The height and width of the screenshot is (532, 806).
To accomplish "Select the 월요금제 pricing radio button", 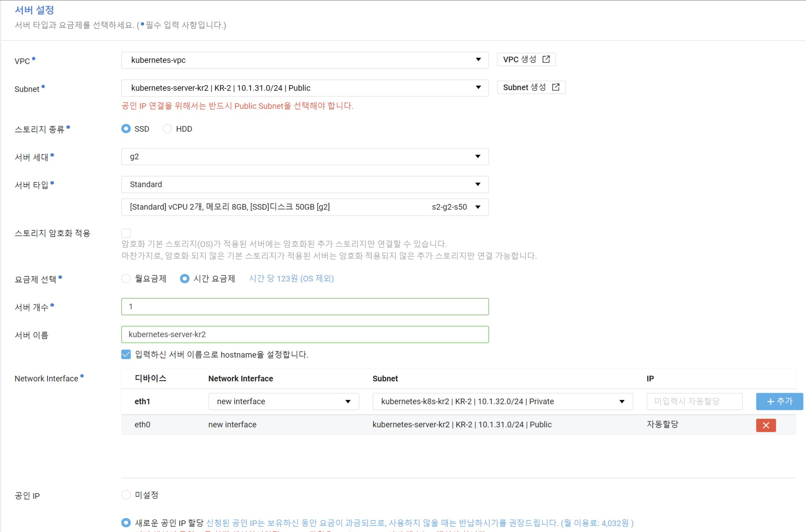I will pos(126,278).
